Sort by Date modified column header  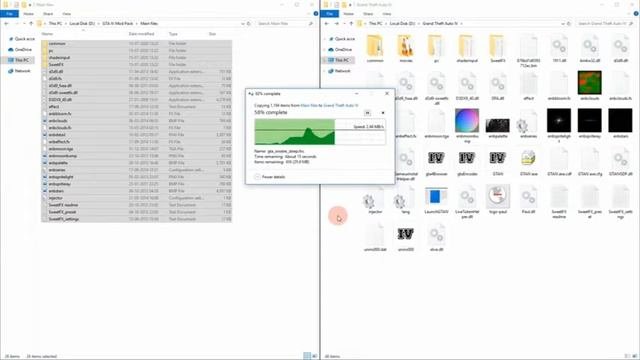click(141, 34)
